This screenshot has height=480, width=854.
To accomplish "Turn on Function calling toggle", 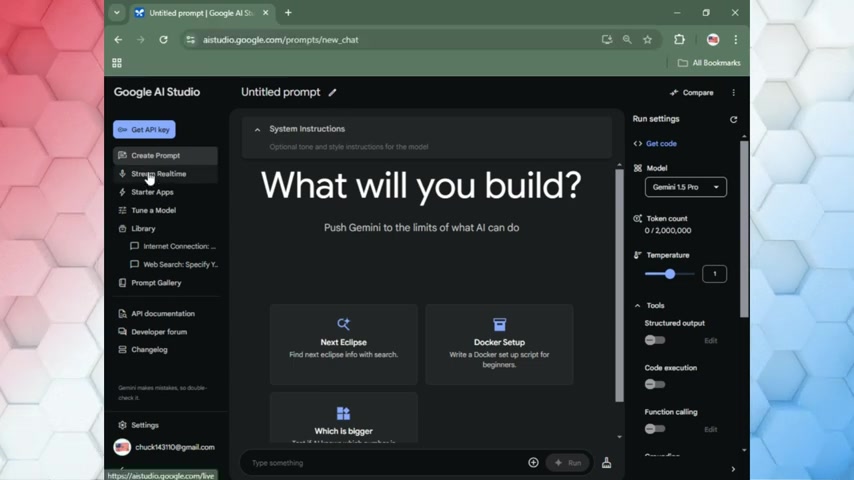I will point(655,429).
